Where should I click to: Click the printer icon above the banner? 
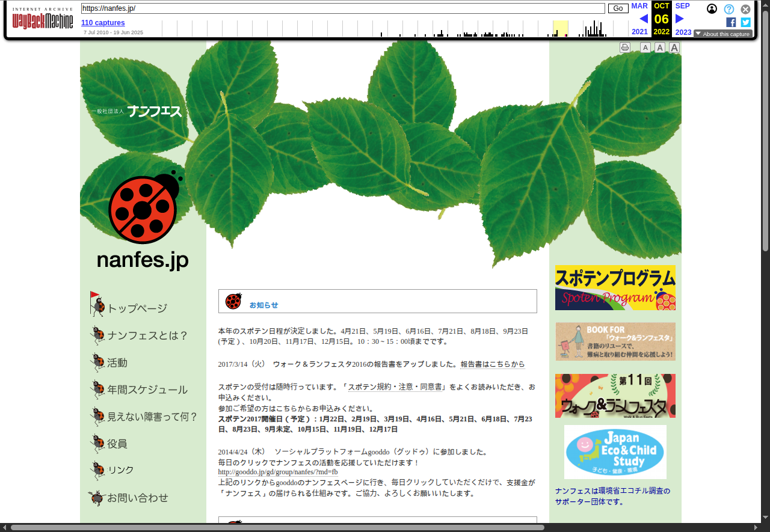(625, 47)
